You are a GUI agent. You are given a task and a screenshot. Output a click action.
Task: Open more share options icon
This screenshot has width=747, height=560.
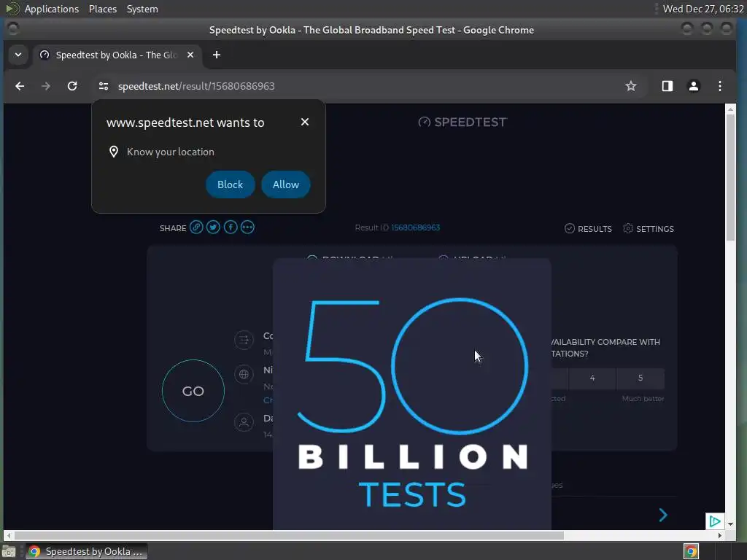248,227
